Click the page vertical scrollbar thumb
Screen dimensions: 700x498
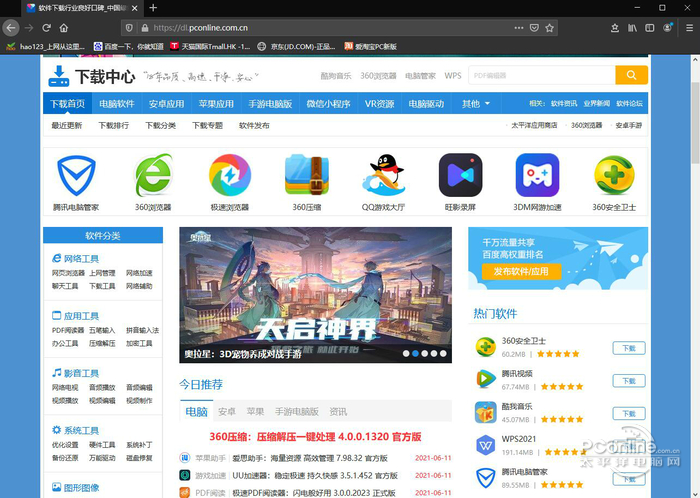pyautogui.click(x=695, y=123)
